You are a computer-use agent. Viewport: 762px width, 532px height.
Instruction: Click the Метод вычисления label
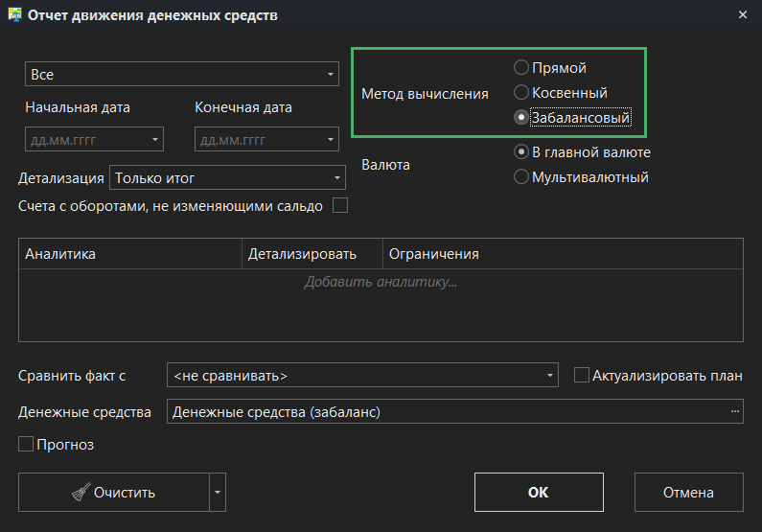click(x=425, y=94)
